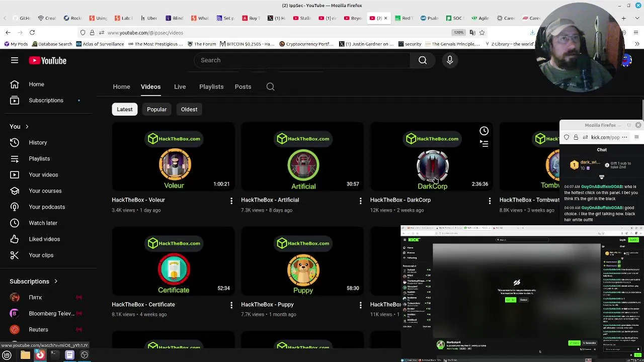
Task: Open the tracking protection shield in the YouTube address bar
Action: point(83,33)
